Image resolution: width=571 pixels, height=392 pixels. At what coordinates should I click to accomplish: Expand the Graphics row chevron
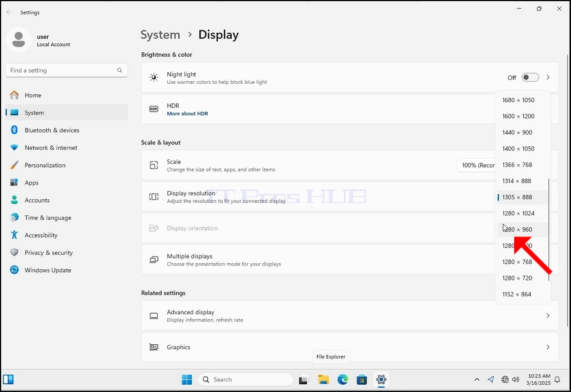point(548,347)
